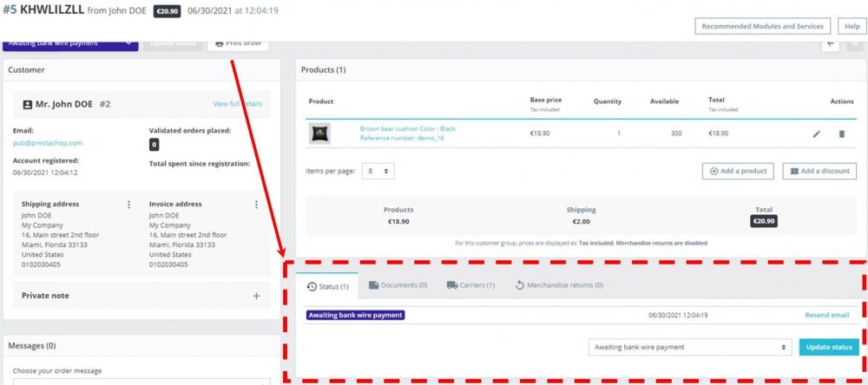
Task: Switch to the Merchandise returns (0) tab
Action: click(559, 285)
